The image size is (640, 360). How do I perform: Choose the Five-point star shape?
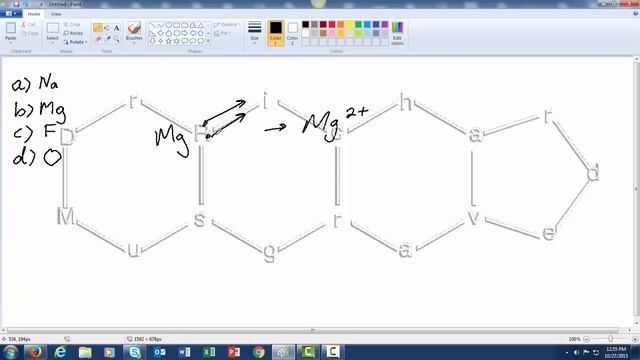(169, 41)
